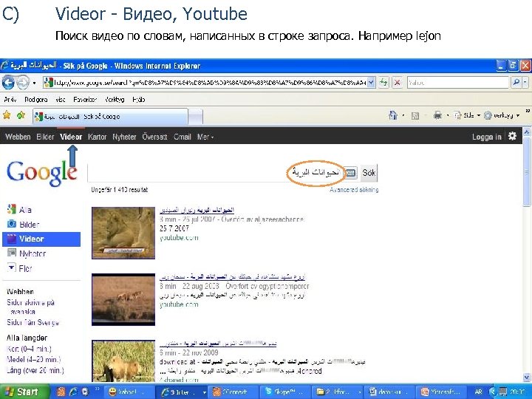The width and height of the screenshot is (532, 399).
Task: Filter videos by Medel (4–20 min.)
Action: 33,359
